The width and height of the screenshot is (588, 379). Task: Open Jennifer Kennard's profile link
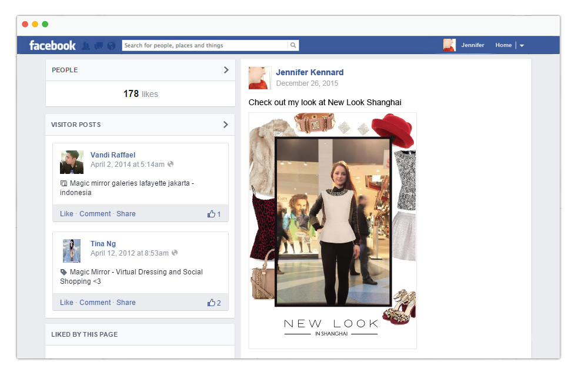[x=310, y=72]
